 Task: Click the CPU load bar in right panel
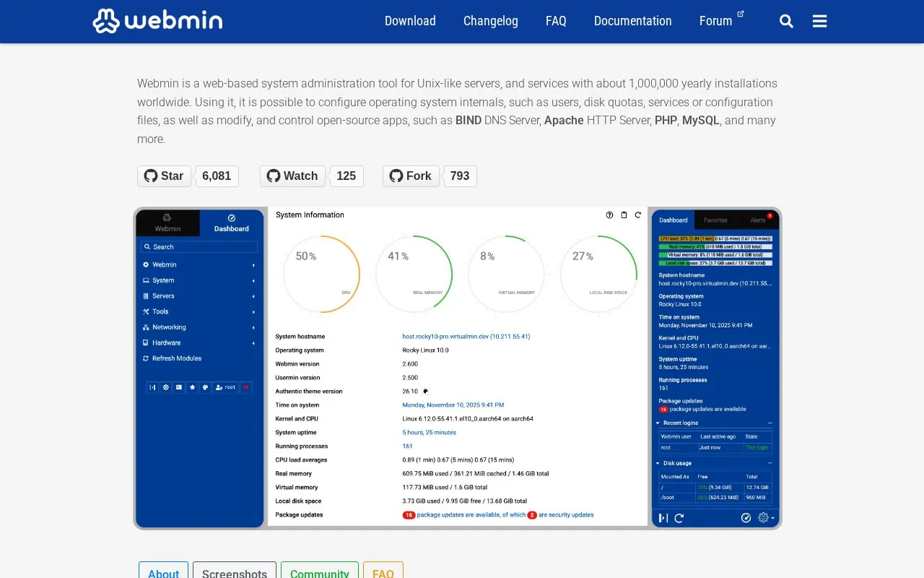(715, 238)
